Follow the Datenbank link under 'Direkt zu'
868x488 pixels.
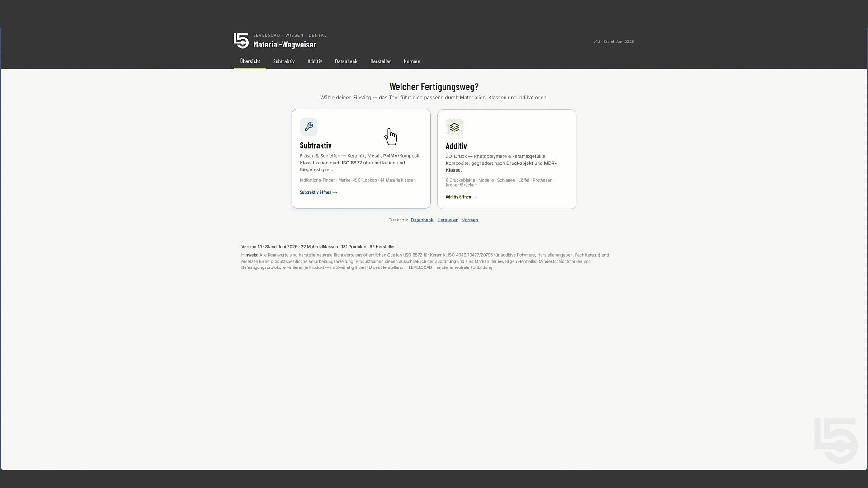point(422,220)
